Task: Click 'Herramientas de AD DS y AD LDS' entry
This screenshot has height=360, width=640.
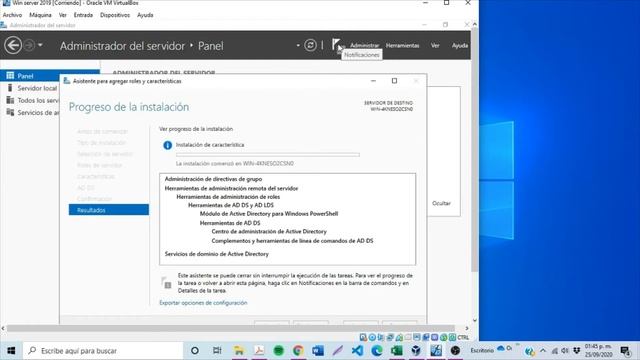Action: click(231, 205)
